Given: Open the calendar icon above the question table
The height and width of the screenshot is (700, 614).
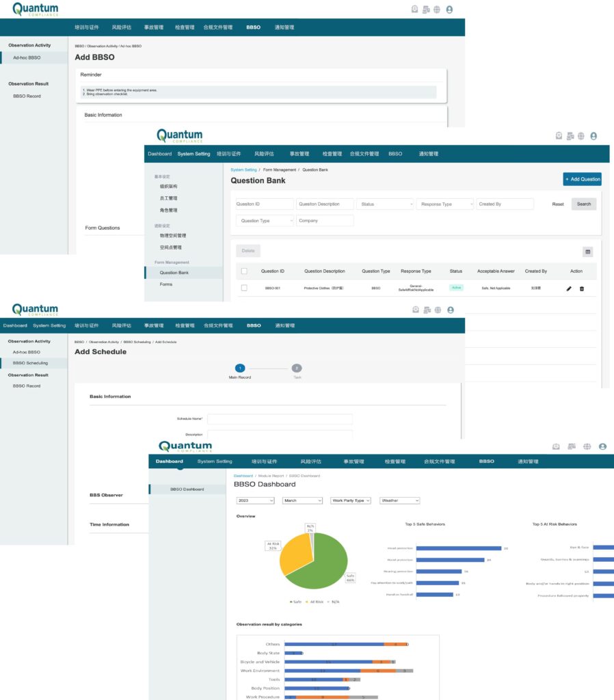Looking at the screenshot, I should coord(587,252).
